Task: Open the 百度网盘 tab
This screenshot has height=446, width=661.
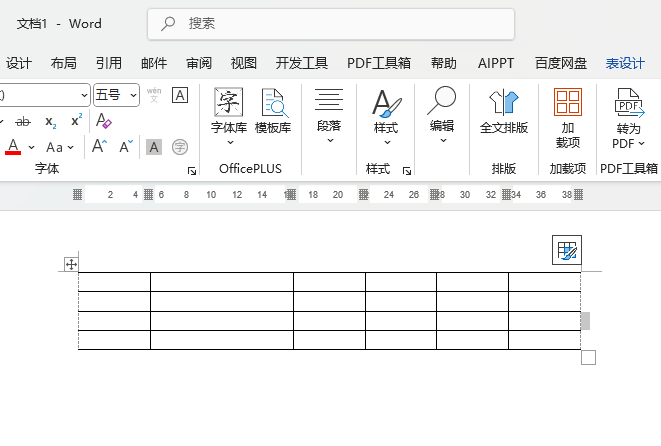Action: click(x=561, y=63)
